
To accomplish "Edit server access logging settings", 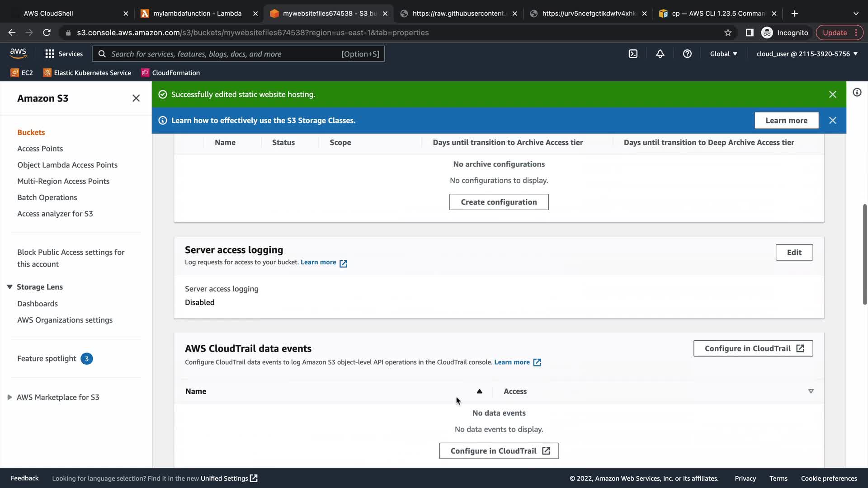I will click(794, 253).
